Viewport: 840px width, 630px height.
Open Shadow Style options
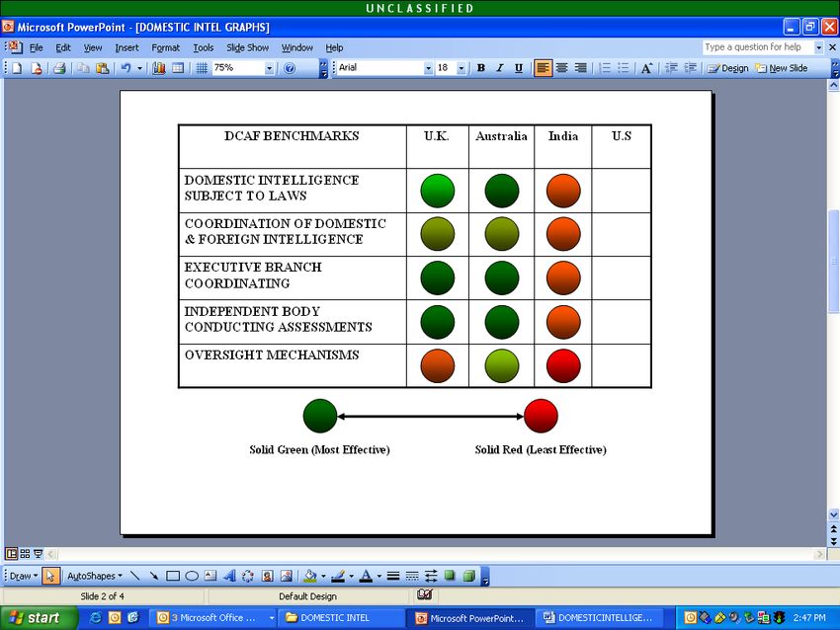[x=450, y=576]
